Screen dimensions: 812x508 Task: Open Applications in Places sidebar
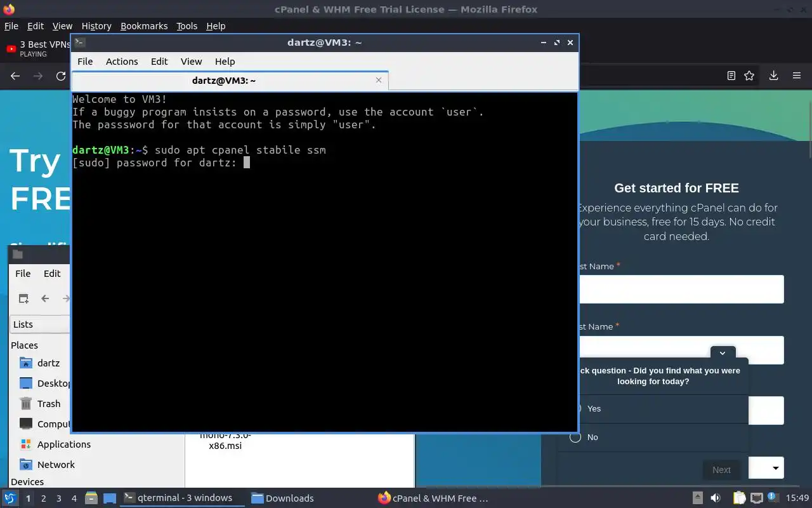point(55,444)
